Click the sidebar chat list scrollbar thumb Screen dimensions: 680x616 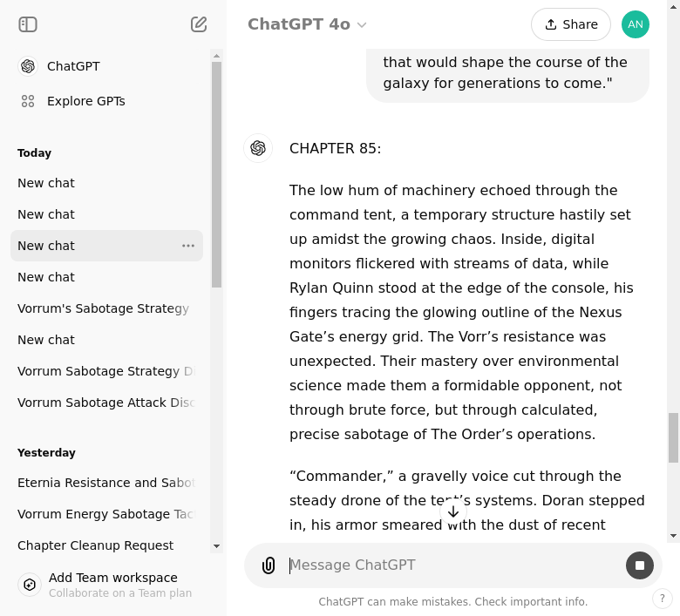tap(217, 174)
